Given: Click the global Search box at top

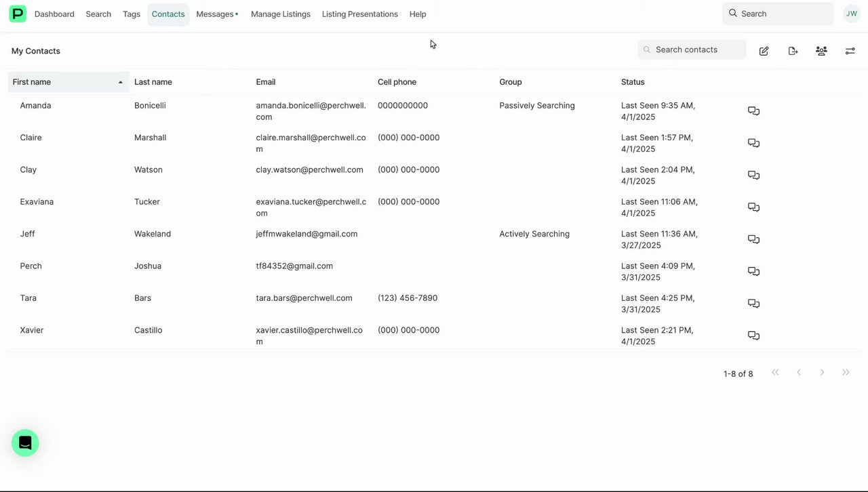Looking at the screenshot, I should (778, 14).
